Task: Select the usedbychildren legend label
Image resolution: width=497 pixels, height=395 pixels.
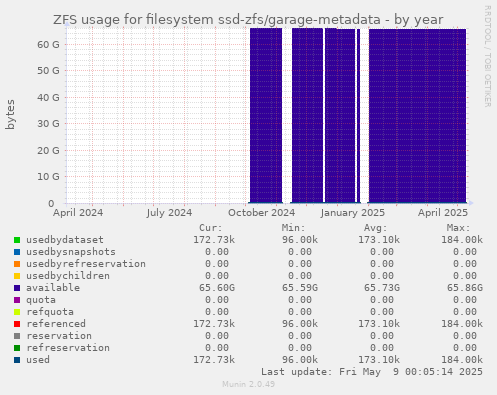Action: (x=68, y=276)
